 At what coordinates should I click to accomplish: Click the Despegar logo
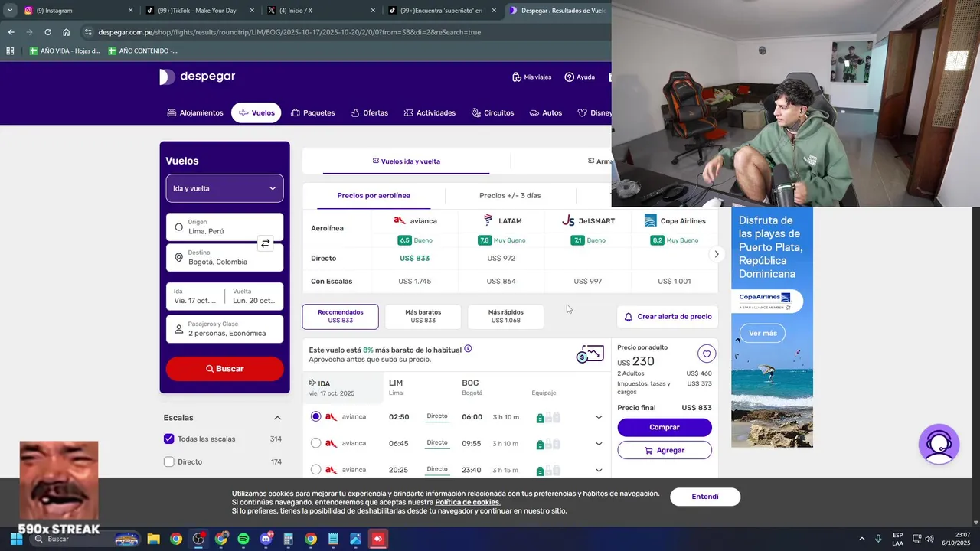coord(197,77)
